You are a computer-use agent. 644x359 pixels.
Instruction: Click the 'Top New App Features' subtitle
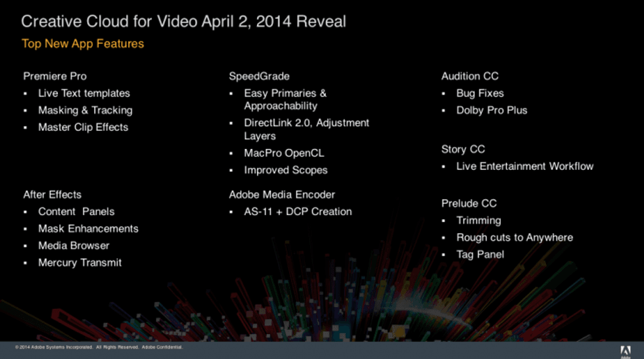coord(83,44)
